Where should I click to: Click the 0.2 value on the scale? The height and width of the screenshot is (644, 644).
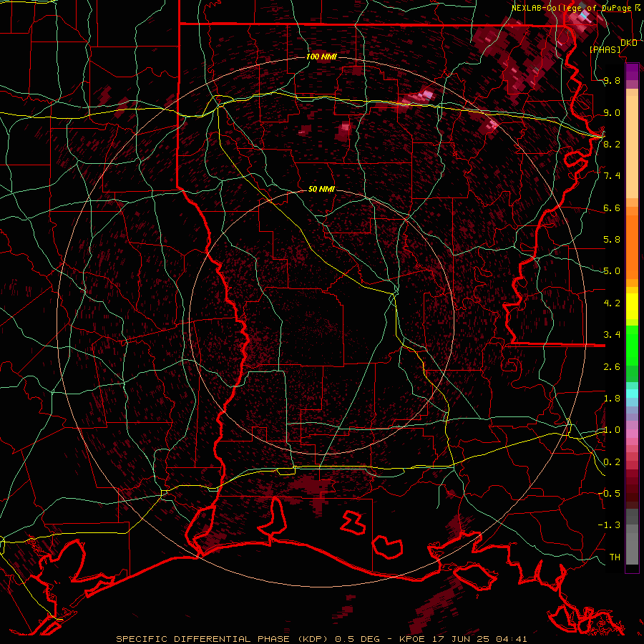[612, 462]
